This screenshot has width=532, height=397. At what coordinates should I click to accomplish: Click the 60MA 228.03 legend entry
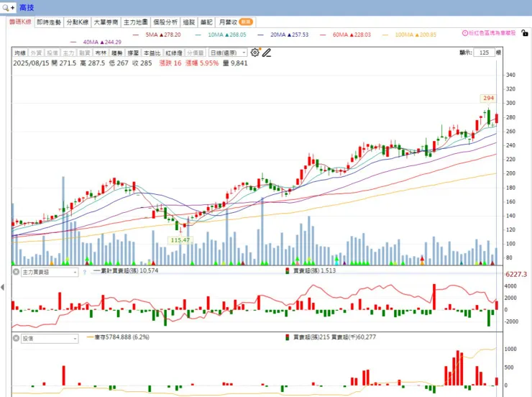[346, 35]
